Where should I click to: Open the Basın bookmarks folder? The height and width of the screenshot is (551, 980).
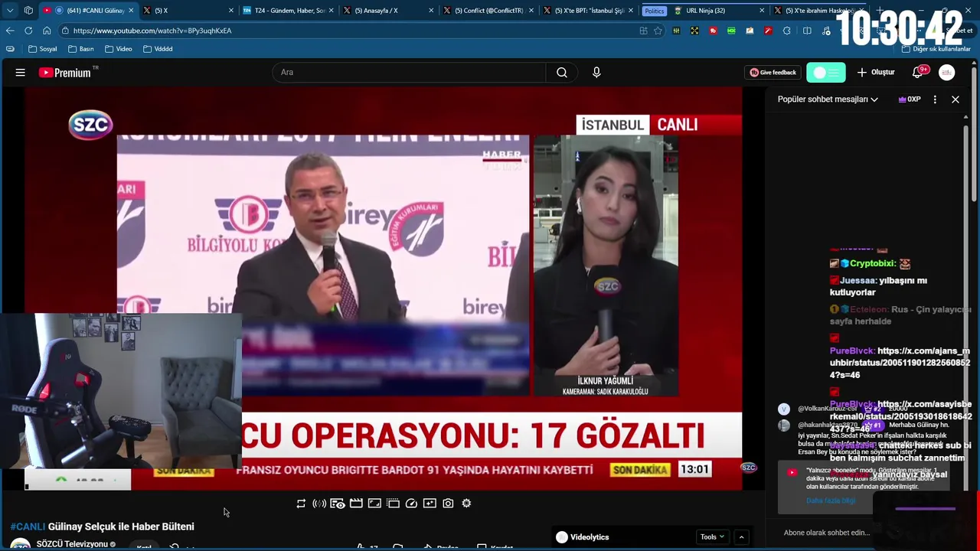[81, 49]
